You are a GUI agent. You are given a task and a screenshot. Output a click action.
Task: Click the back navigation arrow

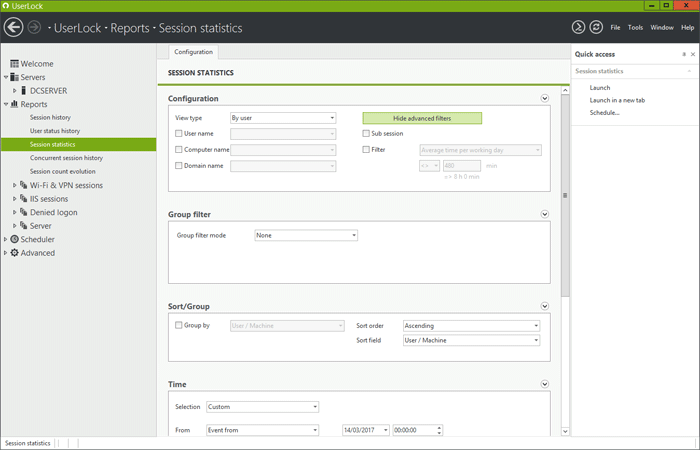[x=13, y=27]
